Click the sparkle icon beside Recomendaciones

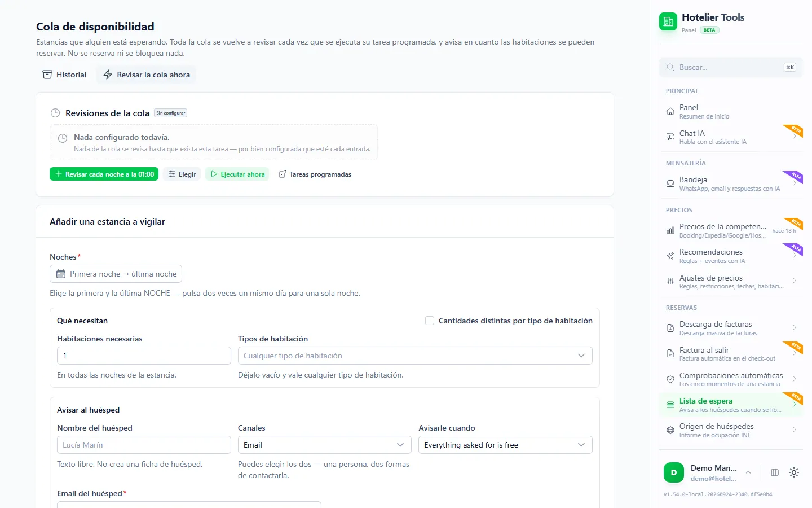click(x=670, y=256)
